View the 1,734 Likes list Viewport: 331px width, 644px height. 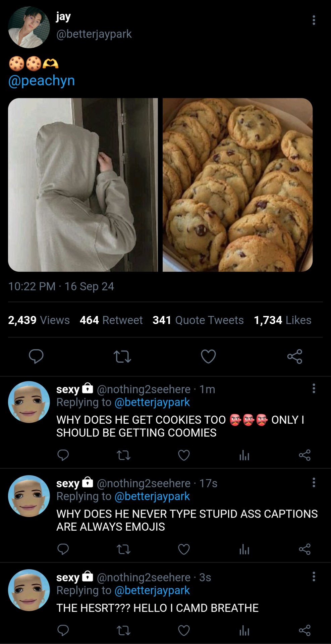tap(282, 320)
